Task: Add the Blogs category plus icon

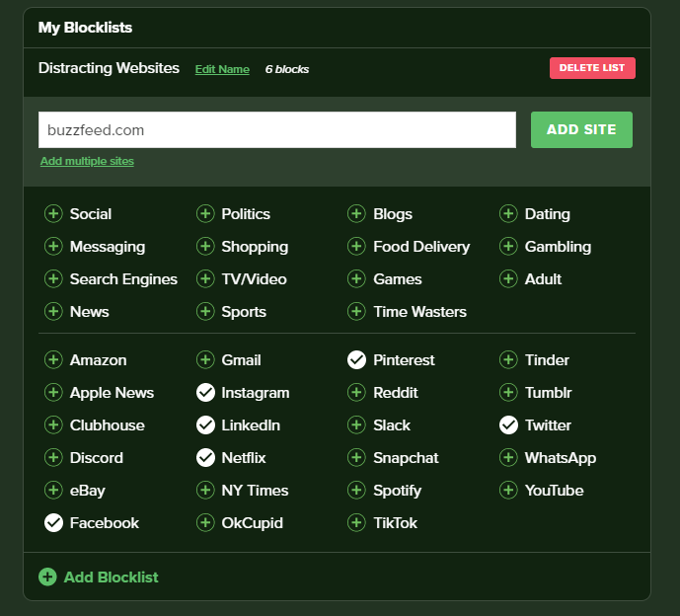Action: 356,214
